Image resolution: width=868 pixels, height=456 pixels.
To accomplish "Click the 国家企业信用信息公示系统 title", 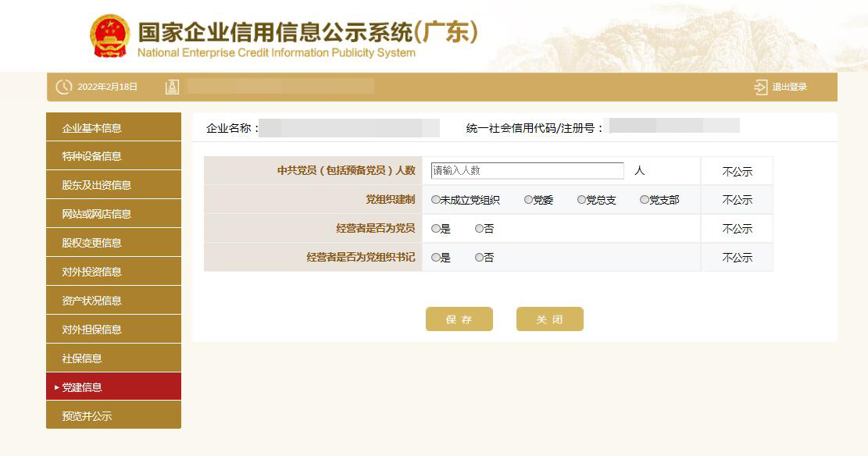I will (x=308, y=32).
